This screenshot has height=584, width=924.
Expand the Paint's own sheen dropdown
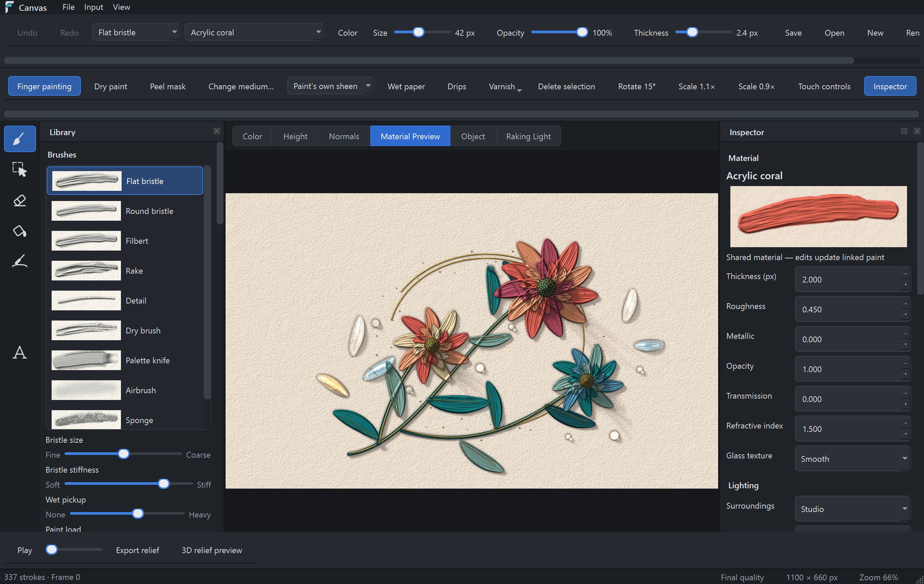pyautogui.click(x=331, y=86)
